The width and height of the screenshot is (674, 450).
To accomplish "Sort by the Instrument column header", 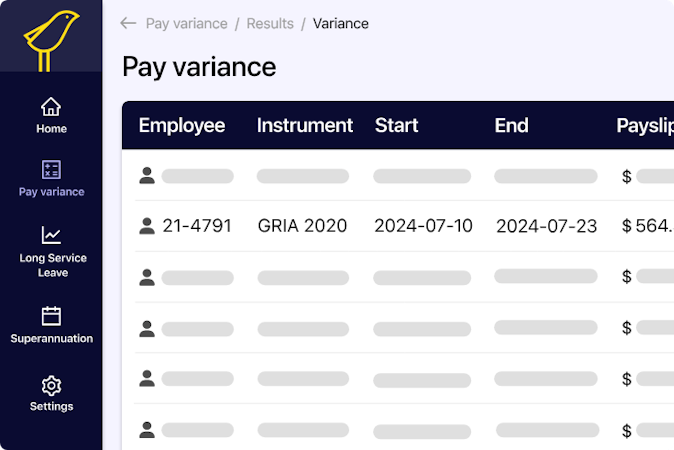I will (x=304, y=125).
